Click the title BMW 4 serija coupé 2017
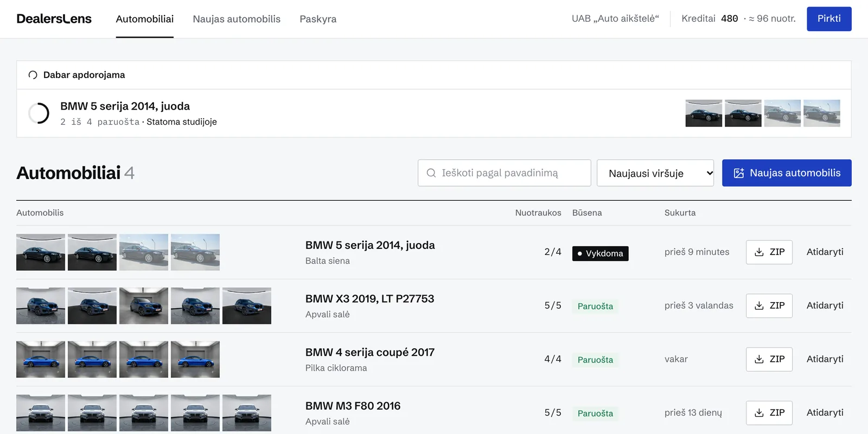Screen dimensions: 868x434 (370, 353)
